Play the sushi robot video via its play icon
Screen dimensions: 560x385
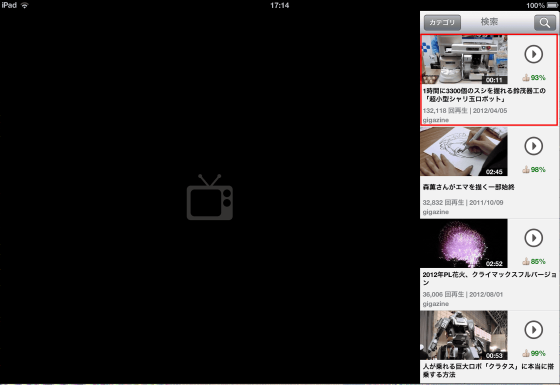pos(534,54)
